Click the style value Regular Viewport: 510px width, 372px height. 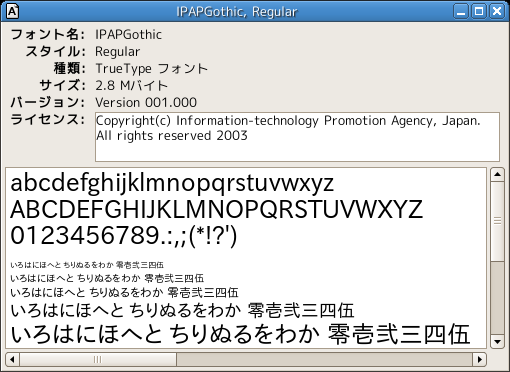click(x=117, y=52)
